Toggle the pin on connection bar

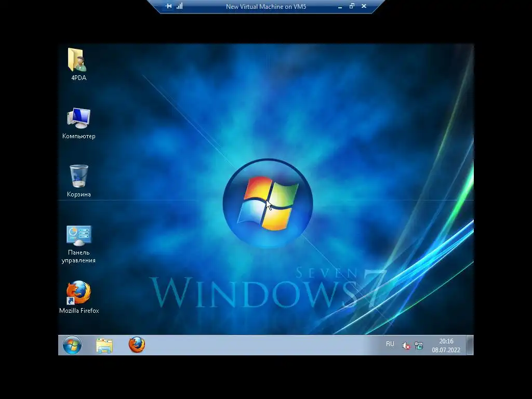click(168, 6)
